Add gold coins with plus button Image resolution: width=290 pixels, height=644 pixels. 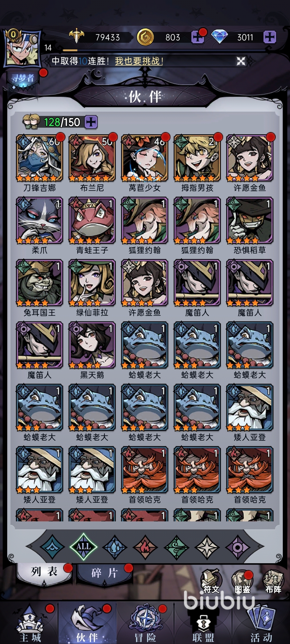[x=198, y=37]
